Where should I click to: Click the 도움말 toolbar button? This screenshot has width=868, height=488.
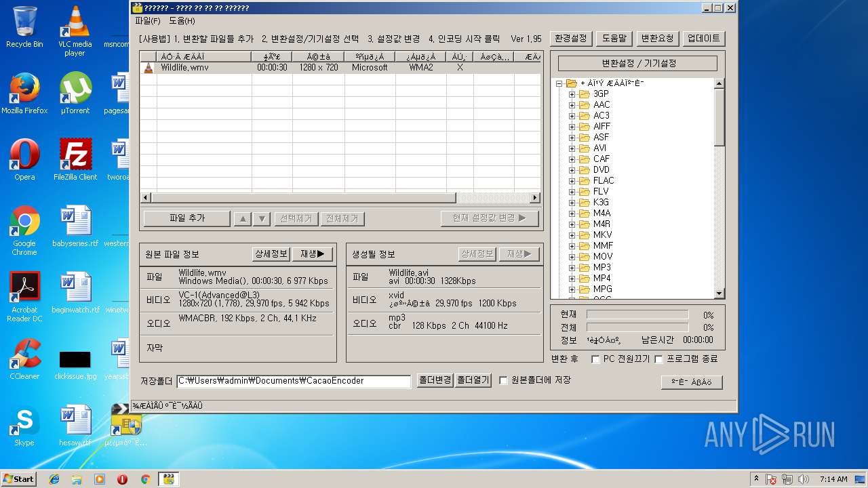click(614, 39)
